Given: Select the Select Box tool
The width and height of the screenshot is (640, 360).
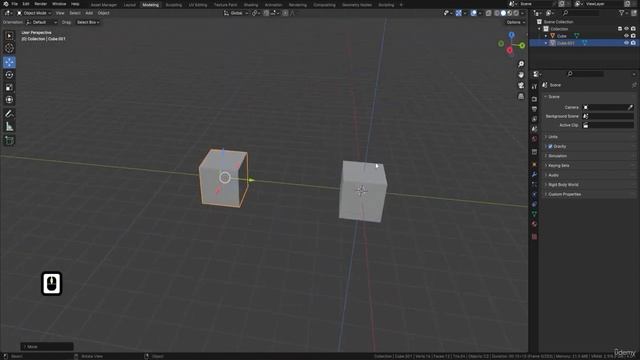Looking at the screenshot, I should click(x=9, y=36).
